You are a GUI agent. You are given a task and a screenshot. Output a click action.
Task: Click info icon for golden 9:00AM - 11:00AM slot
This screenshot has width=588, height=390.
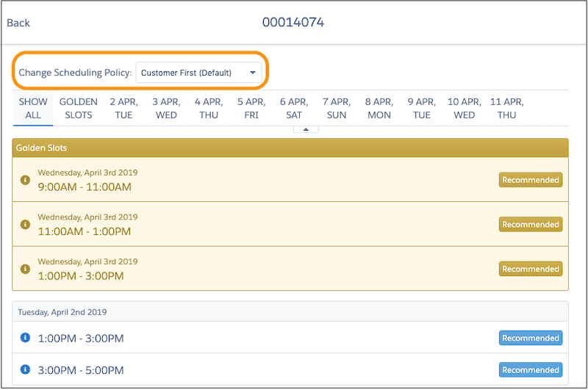click(25, 180)
